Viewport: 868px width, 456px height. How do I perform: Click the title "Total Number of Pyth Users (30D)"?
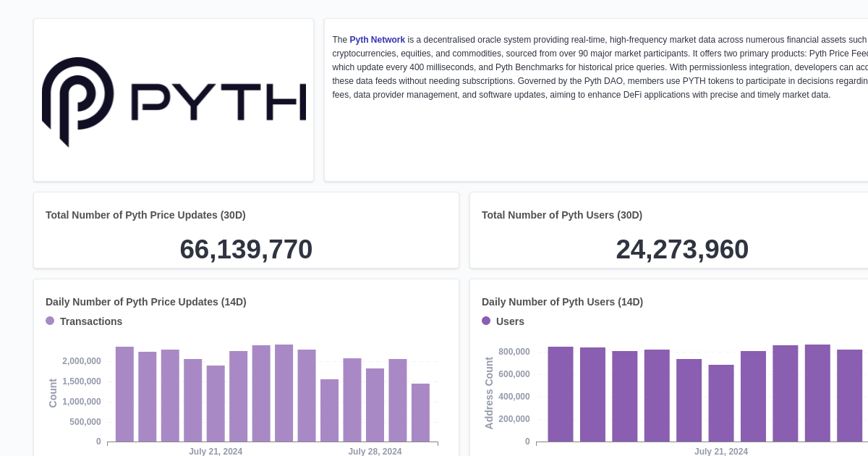[x=562, y=215]
